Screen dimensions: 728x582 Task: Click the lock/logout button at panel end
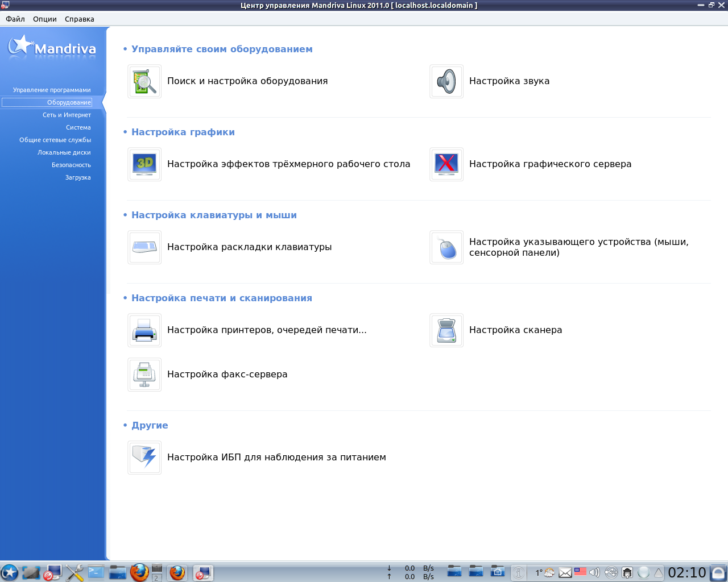718,572
